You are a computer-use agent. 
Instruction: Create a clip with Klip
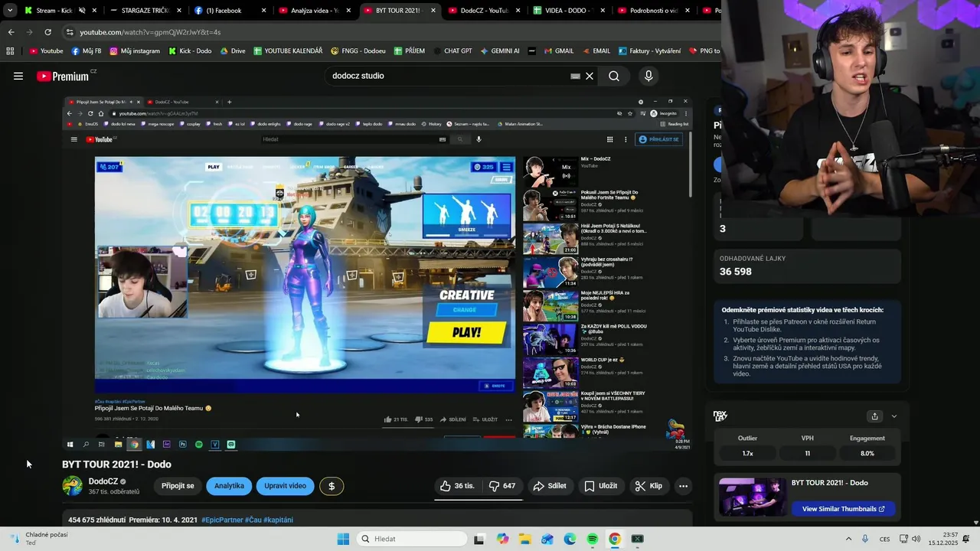point(648,486)
